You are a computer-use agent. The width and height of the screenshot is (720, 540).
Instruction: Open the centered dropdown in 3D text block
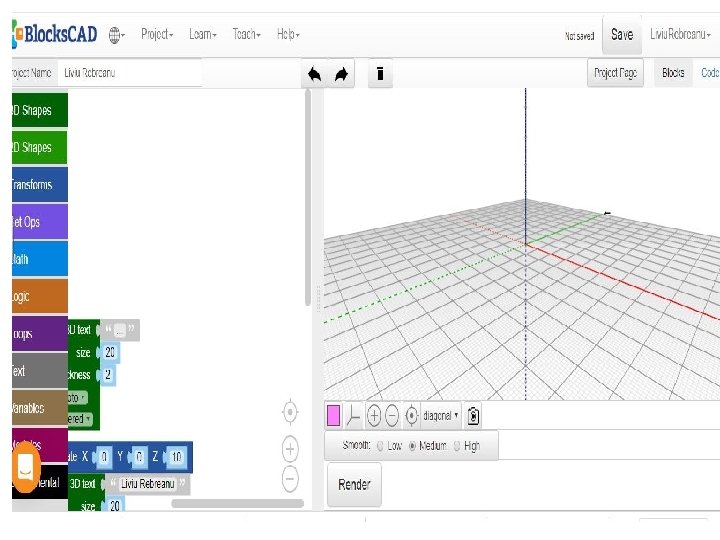tap(79, 419)
